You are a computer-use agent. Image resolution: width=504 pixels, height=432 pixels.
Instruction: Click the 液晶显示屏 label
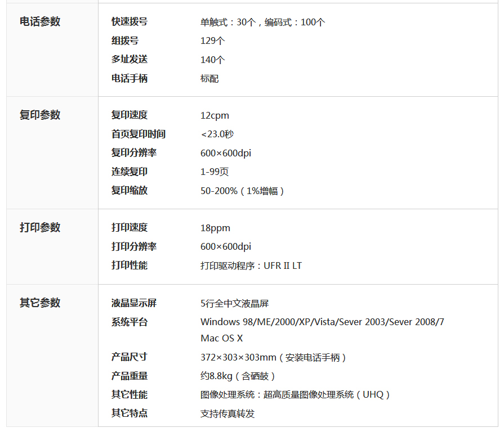click(x=134, y=303)
